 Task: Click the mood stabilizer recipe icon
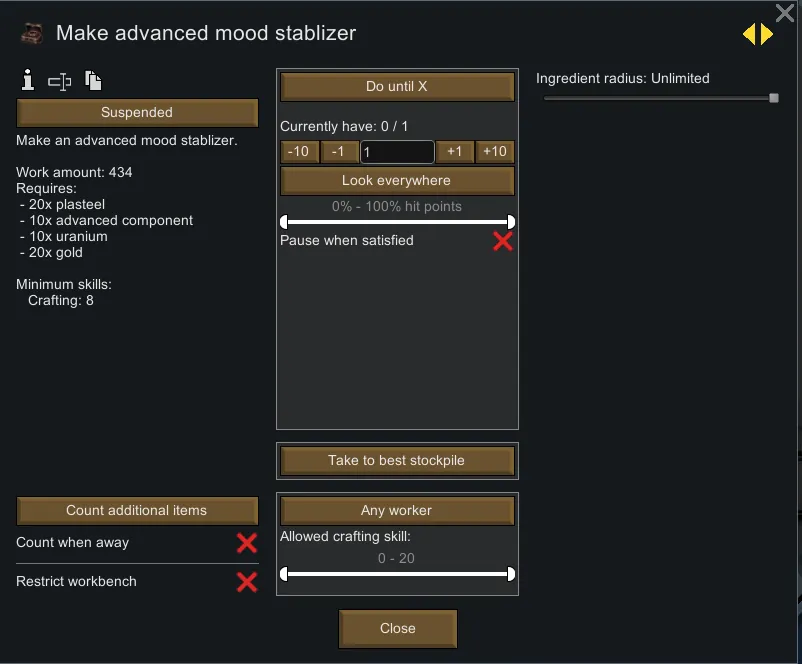coord(32,33)
